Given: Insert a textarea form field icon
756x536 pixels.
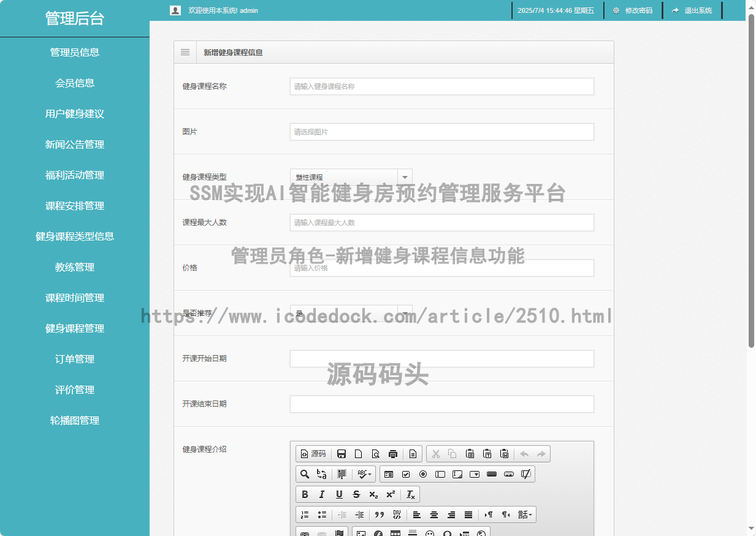Looking at the screenshot, I should (457, 474).
